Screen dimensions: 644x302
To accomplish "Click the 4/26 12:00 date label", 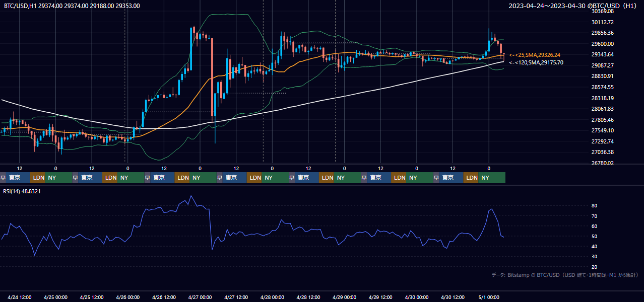I will (164, 297).
